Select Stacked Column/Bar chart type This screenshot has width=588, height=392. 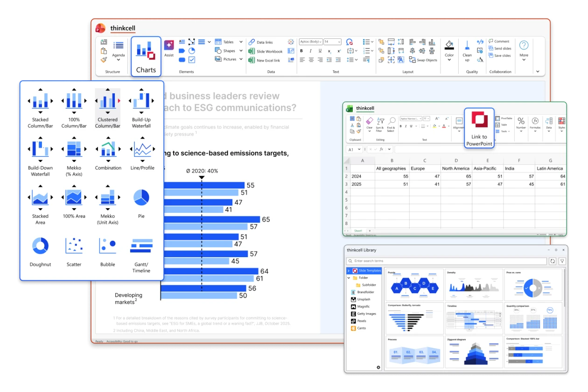40,109
